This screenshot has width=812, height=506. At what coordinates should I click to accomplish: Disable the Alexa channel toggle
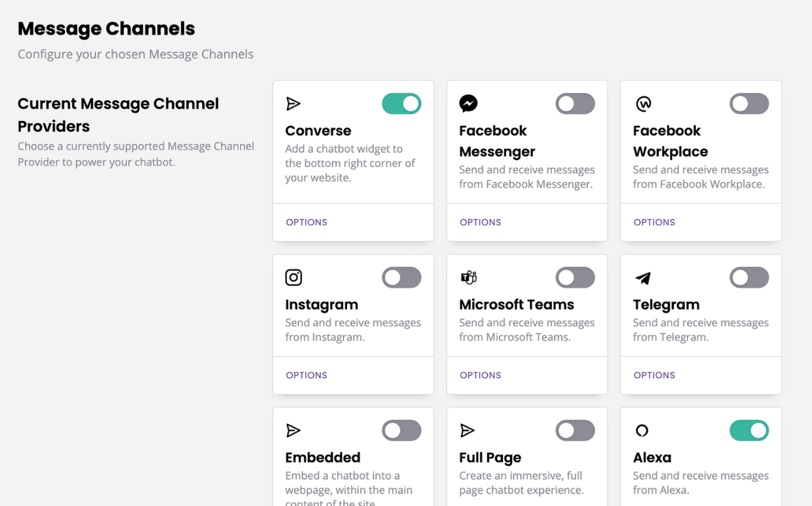coord(748,430)
